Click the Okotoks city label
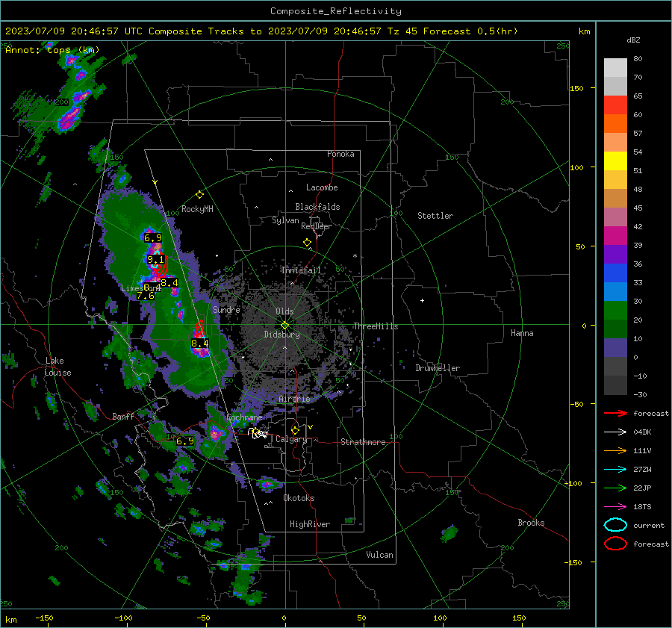Viewport: 672px width, 628px height. (x=299, y=498)
